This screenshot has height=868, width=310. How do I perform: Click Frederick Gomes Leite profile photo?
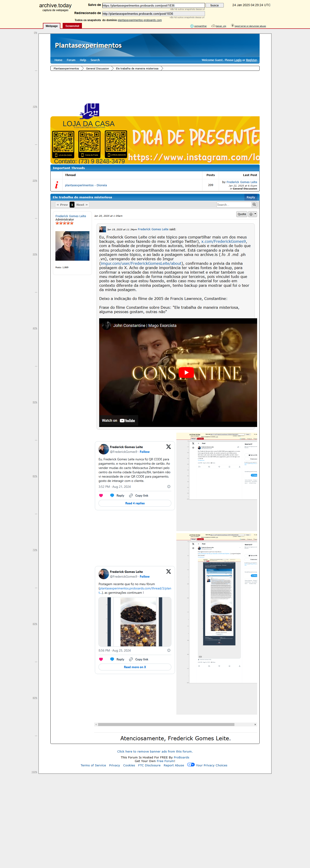pos(72,246)
